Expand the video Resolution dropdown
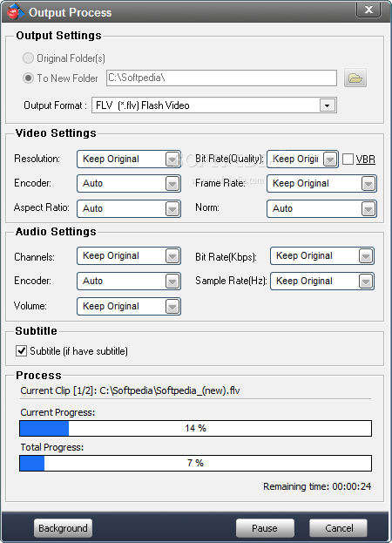Viewport: 392px width, 543px height. pos(129,159)
